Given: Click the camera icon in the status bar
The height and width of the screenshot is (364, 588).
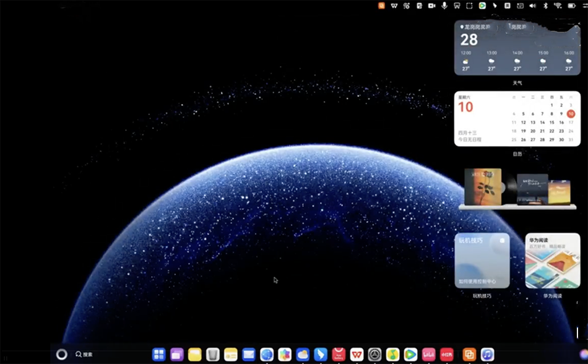Looking at the screenshot, I should (432, 6).
